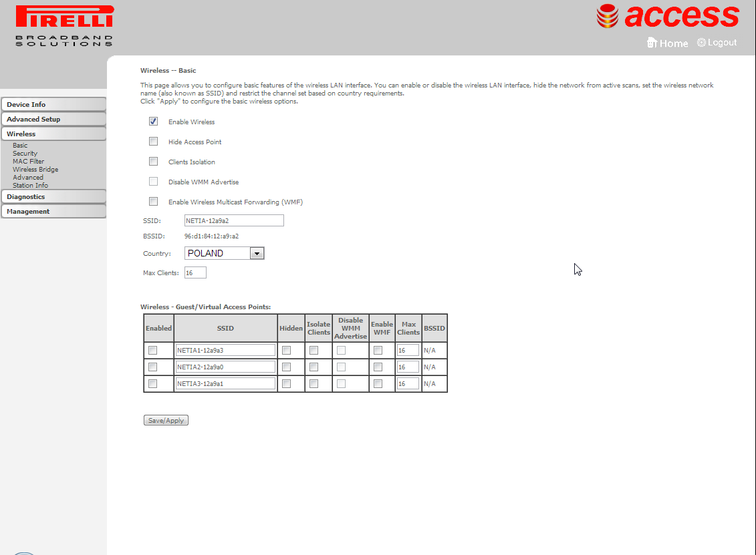Click the Hidden column header
The width and height of the screenshot is (756, 555).
click(x=291, y=328)
